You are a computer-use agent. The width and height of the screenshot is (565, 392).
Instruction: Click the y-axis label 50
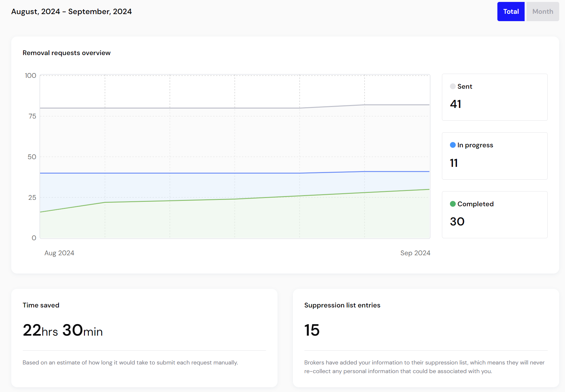point(32,157)
